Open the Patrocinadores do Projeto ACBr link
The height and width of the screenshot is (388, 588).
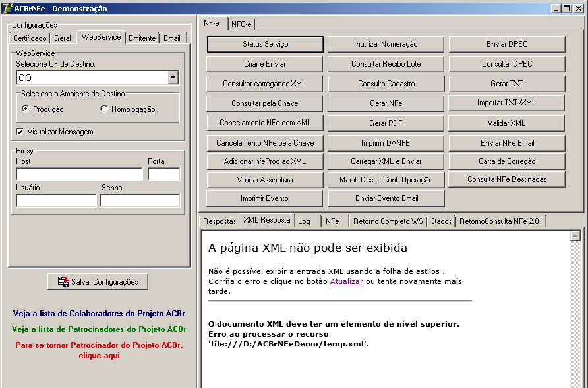pyautogui.click(x=99, y=329)
